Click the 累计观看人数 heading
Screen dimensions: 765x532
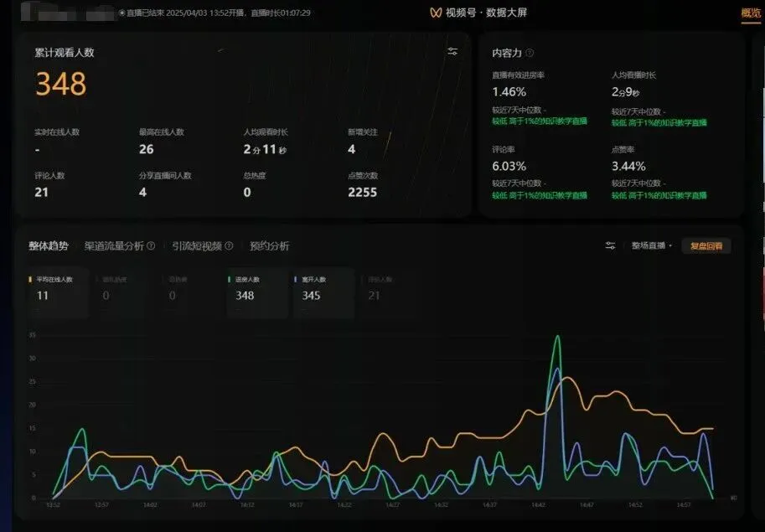click(65, 53)
